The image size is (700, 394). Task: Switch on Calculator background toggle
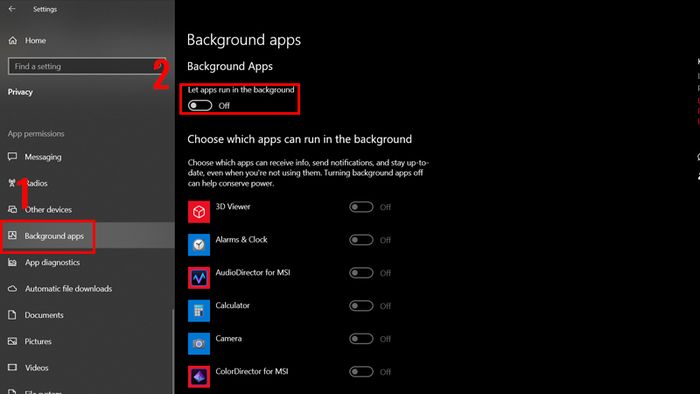point(361,306)
